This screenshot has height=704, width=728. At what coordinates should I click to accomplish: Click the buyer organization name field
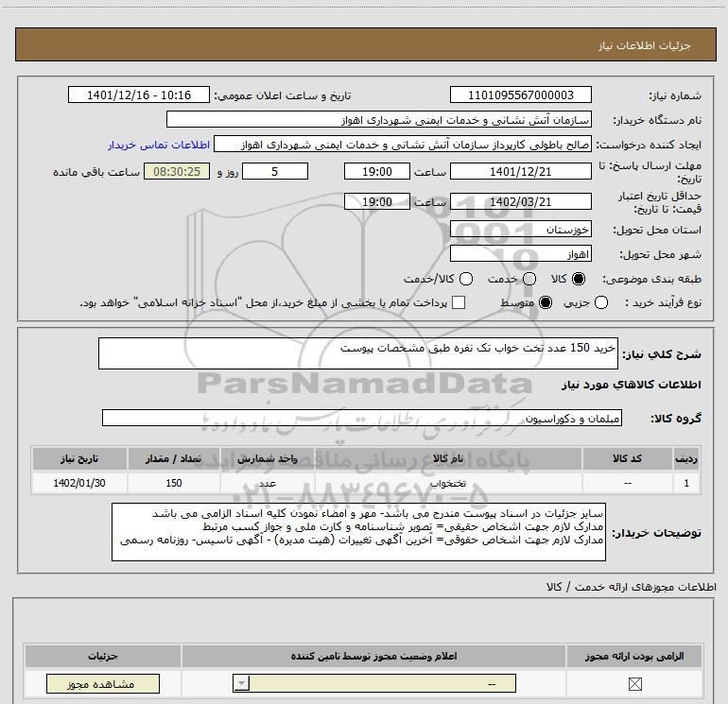(379, 119)
